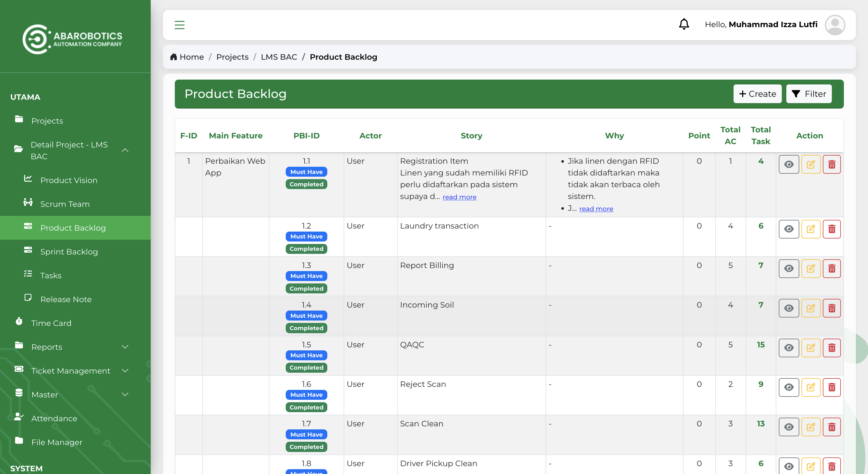Edit the Laundry transaction entry

click(x=811, y=229)
